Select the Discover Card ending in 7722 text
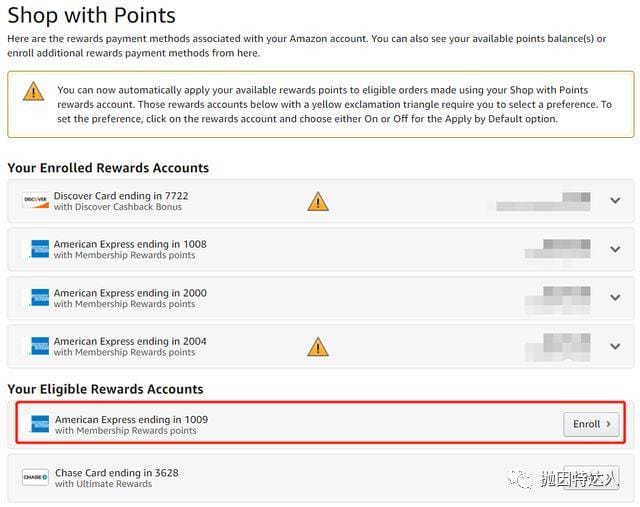 [121, 196]
